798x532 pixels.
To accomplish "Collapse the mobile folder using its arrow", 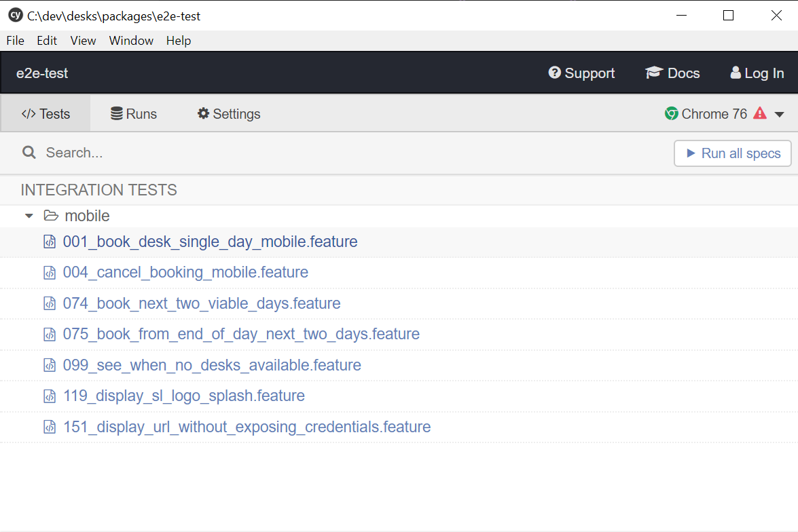I will point(29,216).
